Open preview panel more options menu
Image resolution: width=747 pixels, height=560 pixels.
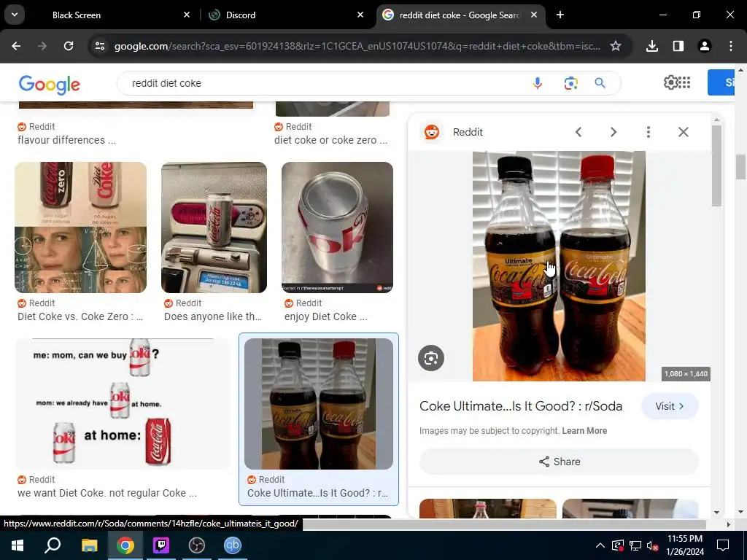[x=649, y=132]
